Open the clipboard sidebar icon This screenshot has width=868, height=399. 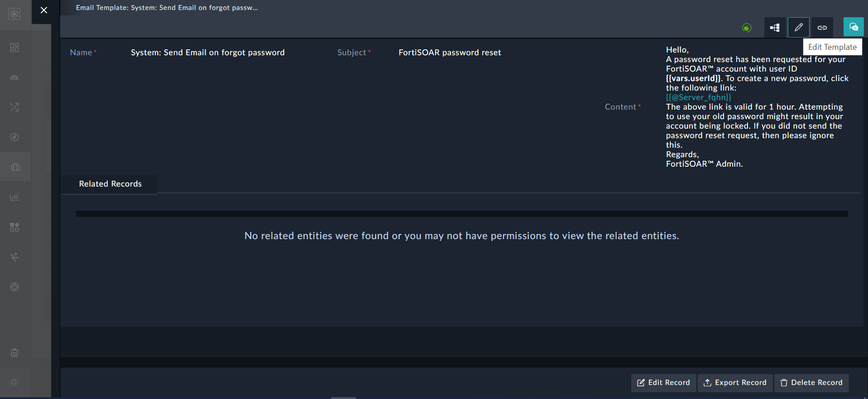[14, 352]
